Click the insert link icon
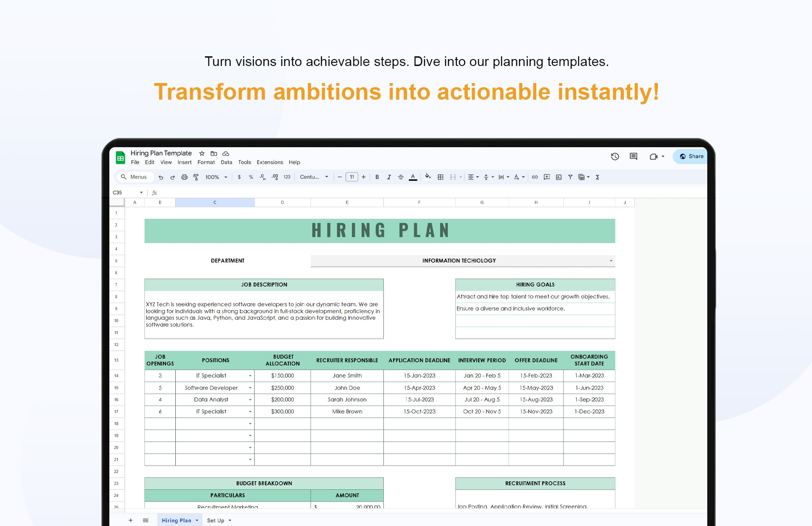Viewport: 812px width, 526px height. [x=535, y=177]
